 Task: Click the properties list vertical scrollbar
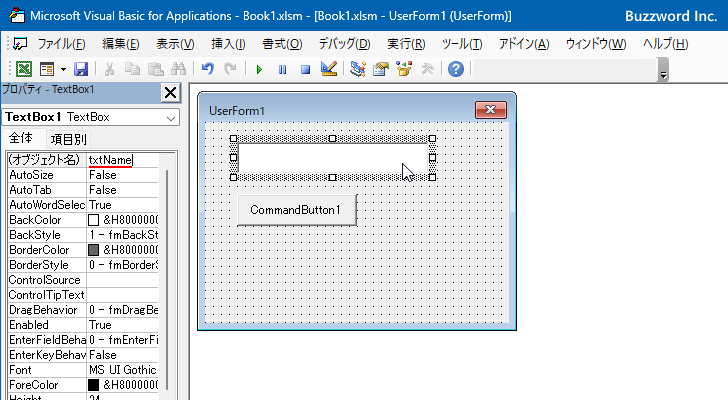[x=167, y=280]
